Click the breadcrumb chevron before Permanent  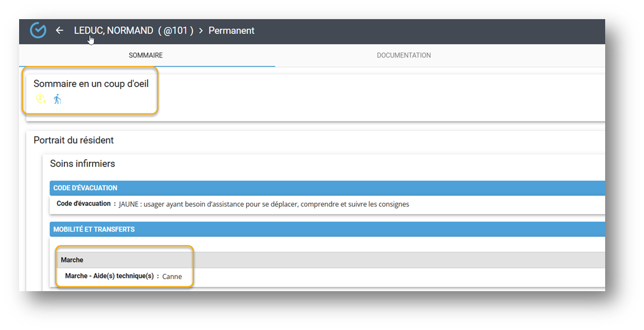tap(201, 30)
